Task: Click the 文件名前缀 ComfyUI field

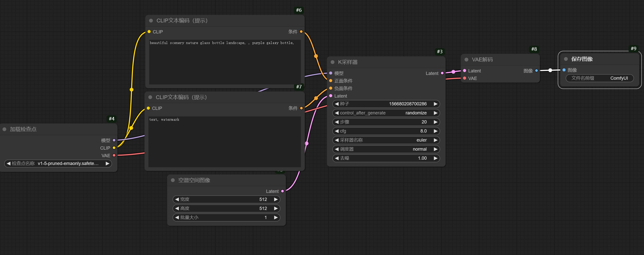Action: [599, 78]
